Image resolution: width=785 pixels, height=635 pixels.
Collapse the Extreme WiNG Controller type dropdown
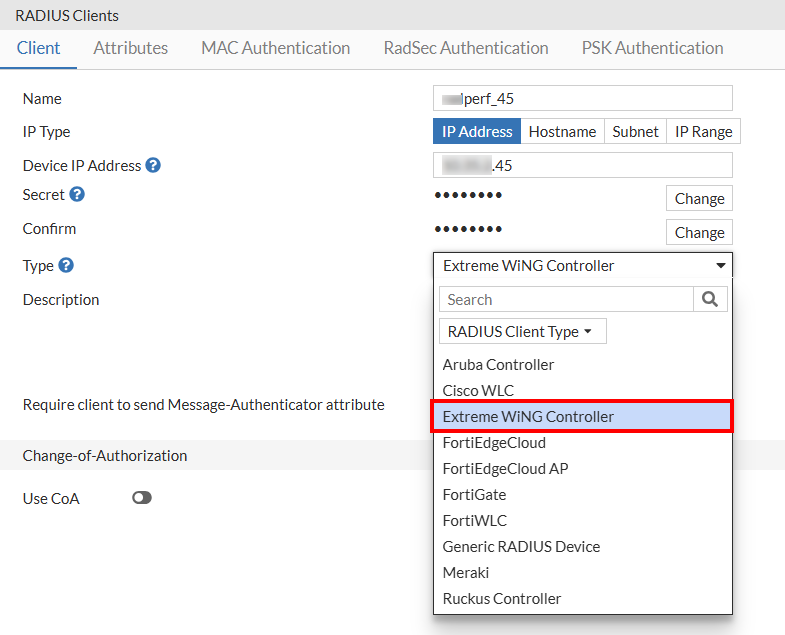[x=582, y=265]
